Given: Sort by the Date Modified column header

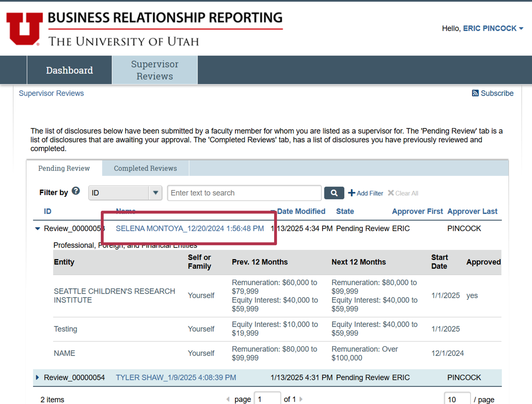Looking at the screenshot, I should [x=301, y=211].
